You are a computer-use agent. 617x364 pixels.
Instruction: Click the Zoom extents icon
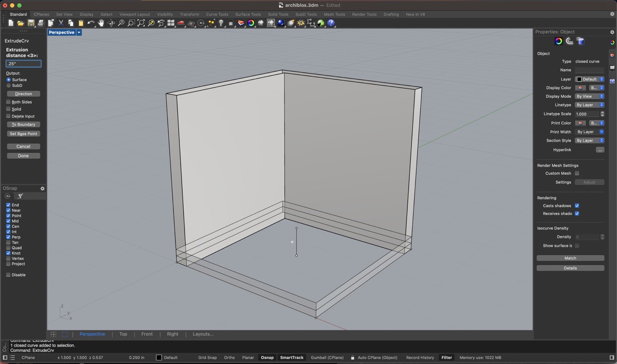pyautogui.click(x=141, y=23)
